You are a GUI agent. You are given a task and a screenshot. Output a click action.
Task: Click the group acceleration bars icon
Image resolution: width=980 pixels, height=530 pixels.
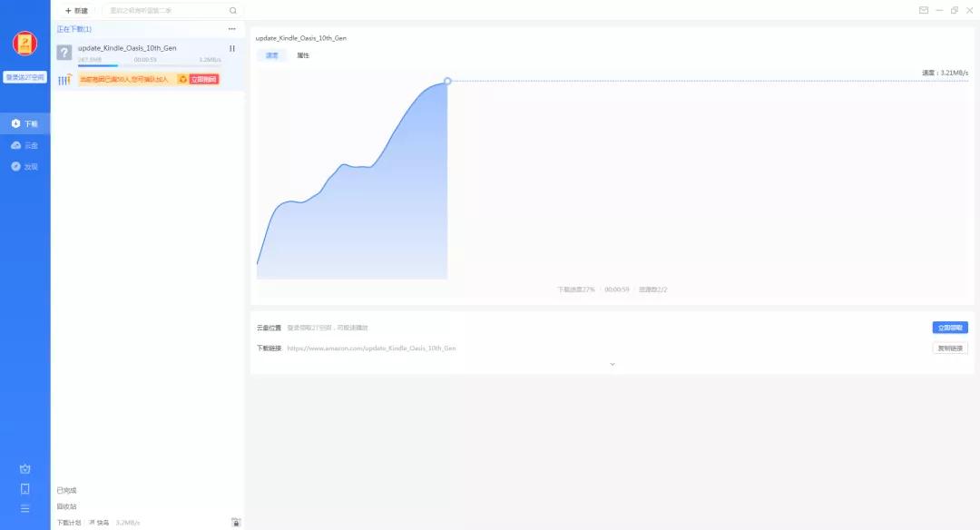point(64,79)
